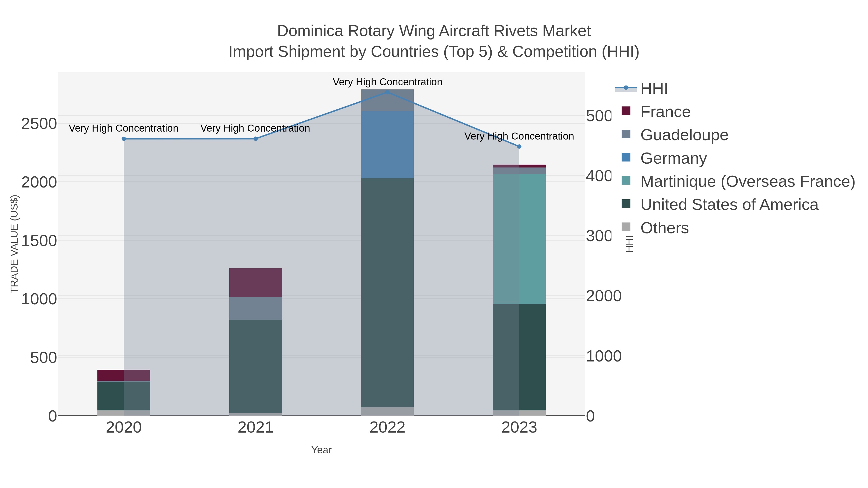
Task: Click the France maroon legend swatch
Action: [626, 111]
